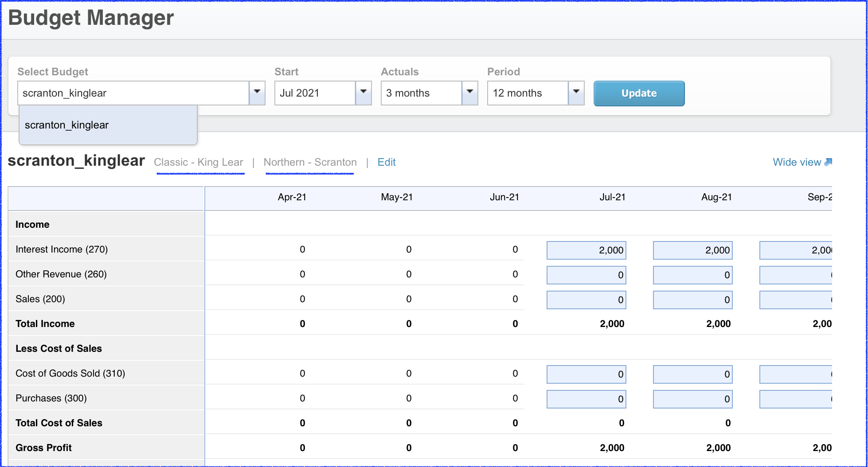Viewport: 868px width, 467px height.
Task: Click the Select Budget text field
Action: pyautogui.click(x=133, y=93)
